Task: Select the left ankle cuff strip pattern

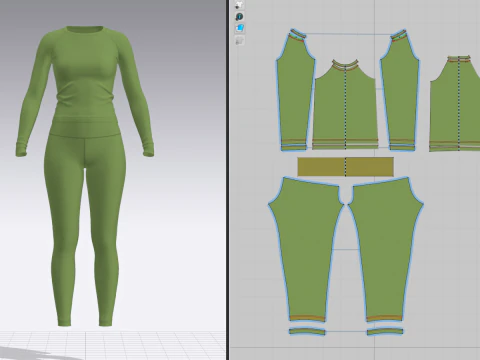Action: click(307, 332)
